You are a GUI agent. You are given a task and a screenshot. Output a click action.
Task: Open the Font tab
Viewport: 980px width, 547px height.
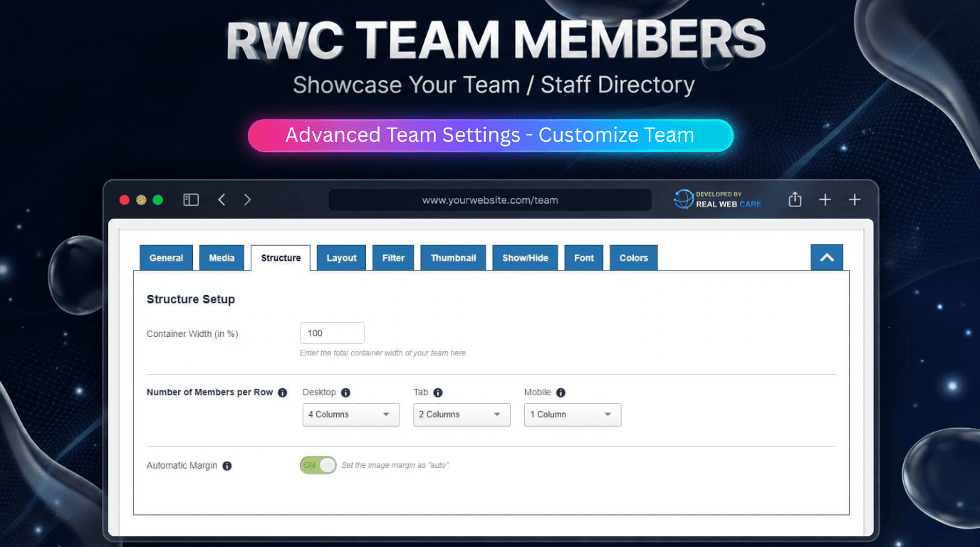[584, 258]
